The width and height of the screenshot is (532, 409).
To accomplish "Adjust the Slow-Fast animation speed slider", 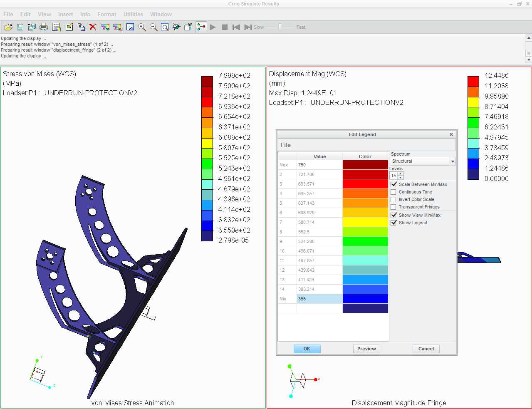I will point(280,27).
